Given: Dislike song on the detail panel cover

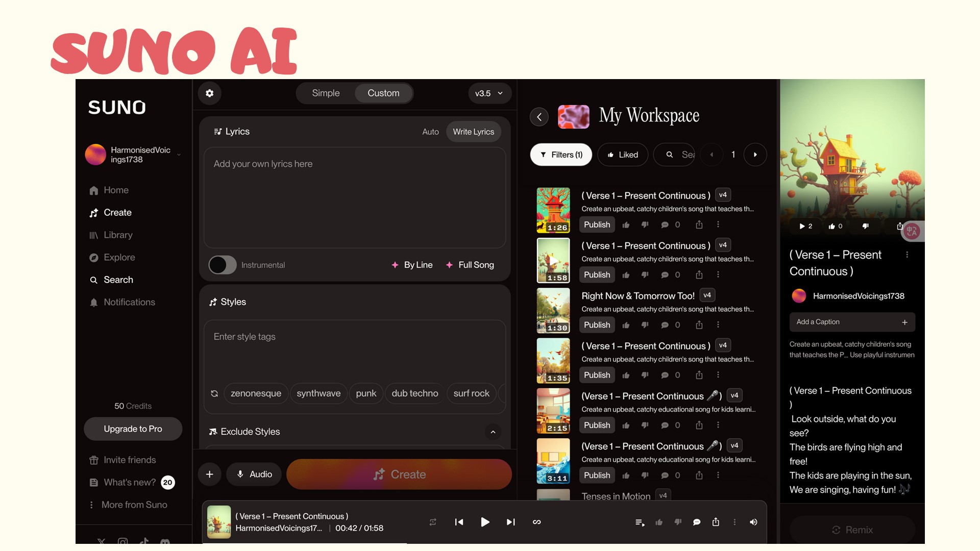Looking at the screenshot, I should [x=866, y=226].
